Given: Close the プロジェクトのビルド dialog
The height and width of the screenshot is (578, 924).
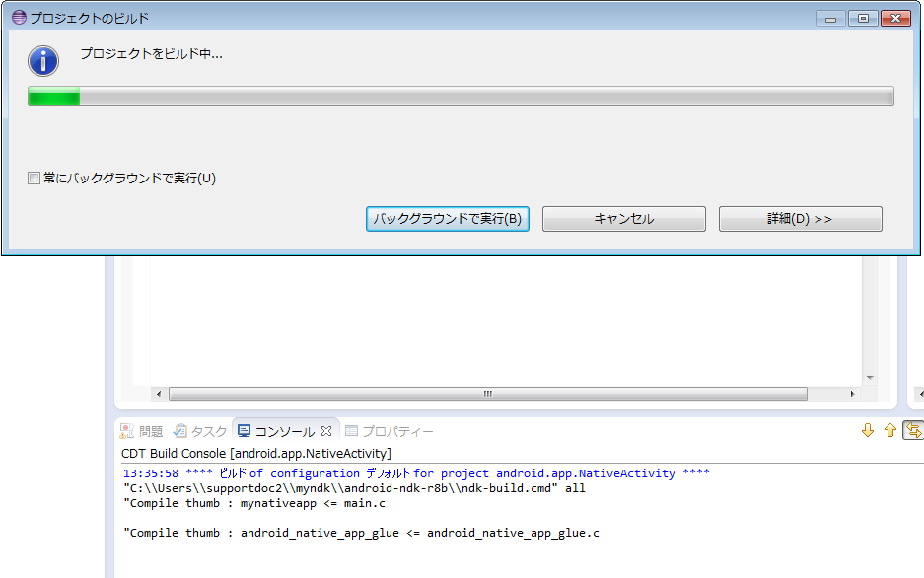Looking at the screenshot, I should 895,19.
